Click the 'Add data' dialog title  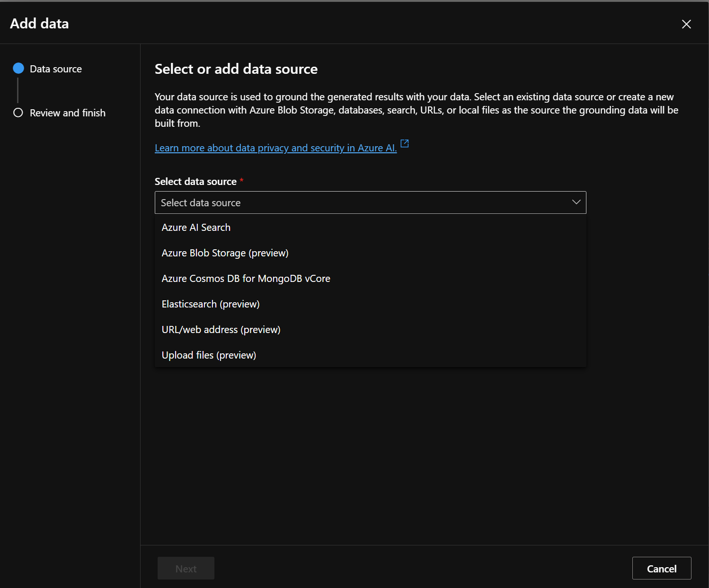(x=39, y=24)
